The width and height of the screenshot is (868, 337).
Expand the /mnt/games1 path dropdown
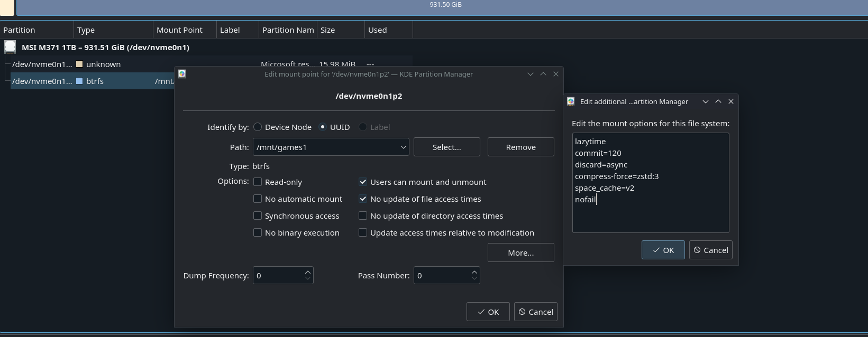(x=403, y=147)
